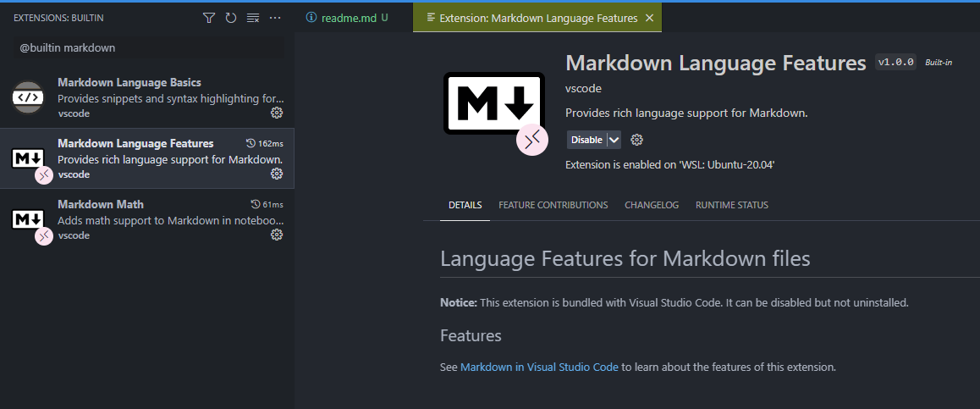The height and width of the screenshot is (409, 980).
Task: Open the DETAILS tab
Action: point(465,205)
